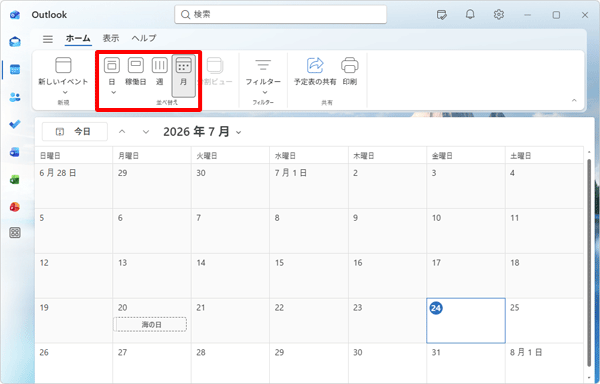Screen dimensions: 600x384
Task: Select day 10 in calendar
Action: coord(466,231)
